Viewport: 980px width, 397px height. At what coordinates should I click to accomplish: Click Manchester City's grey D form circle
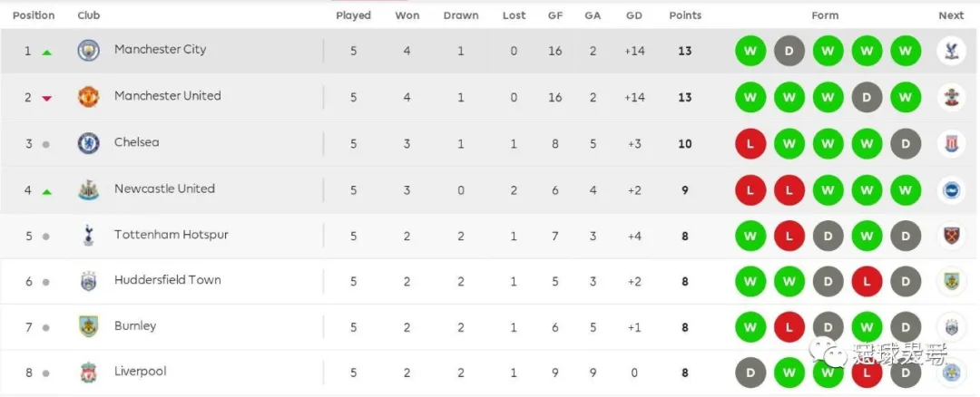pyautogui.click(x=789, y=51)
